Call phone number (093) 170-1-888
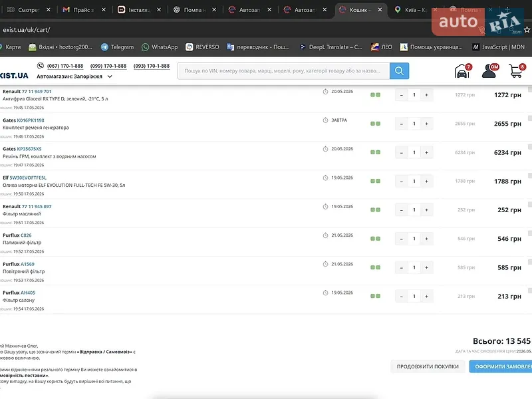 coord(152,66)
